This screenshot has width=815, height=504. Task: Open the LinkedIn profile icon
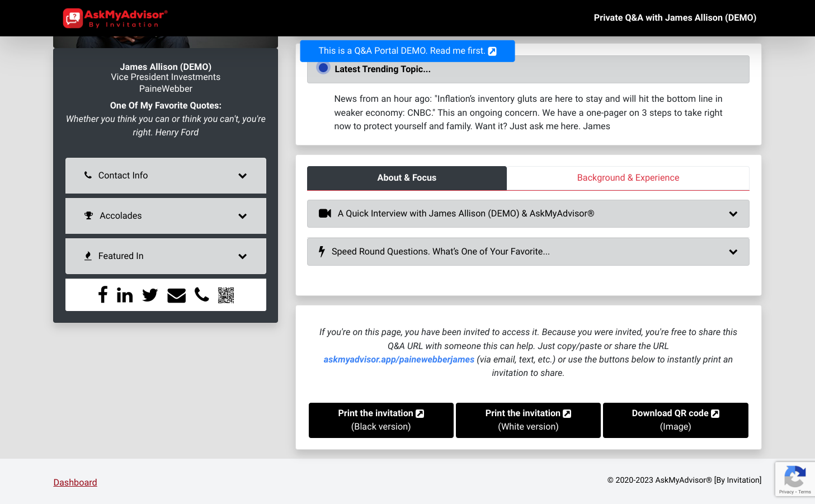coord(125,294)
